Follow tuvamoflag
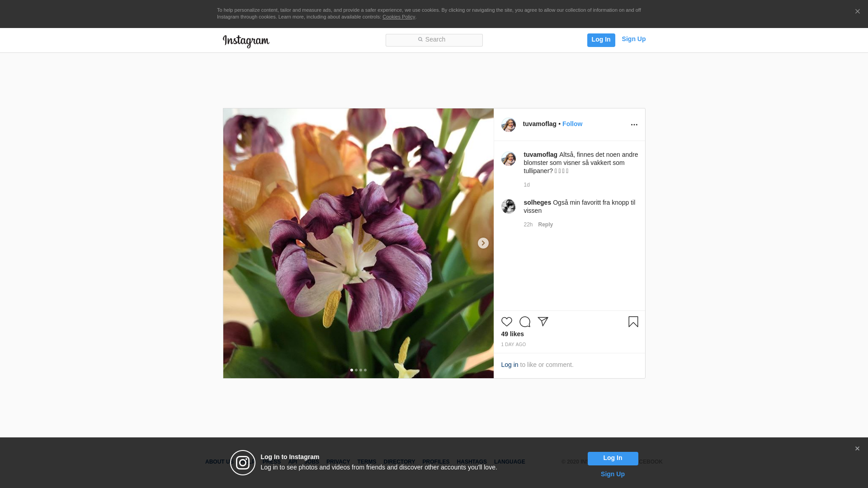868x488 pixels. tap(572, 124)
